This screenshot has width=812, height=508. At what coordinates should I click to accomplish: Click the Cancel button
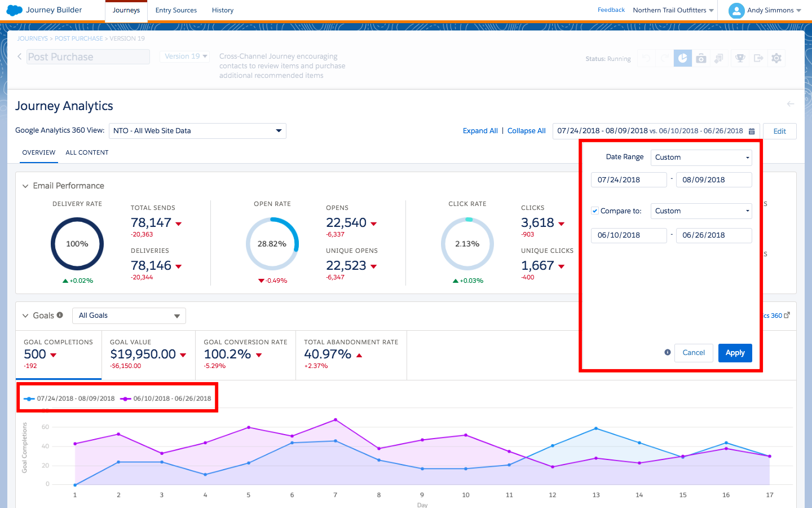694,353
